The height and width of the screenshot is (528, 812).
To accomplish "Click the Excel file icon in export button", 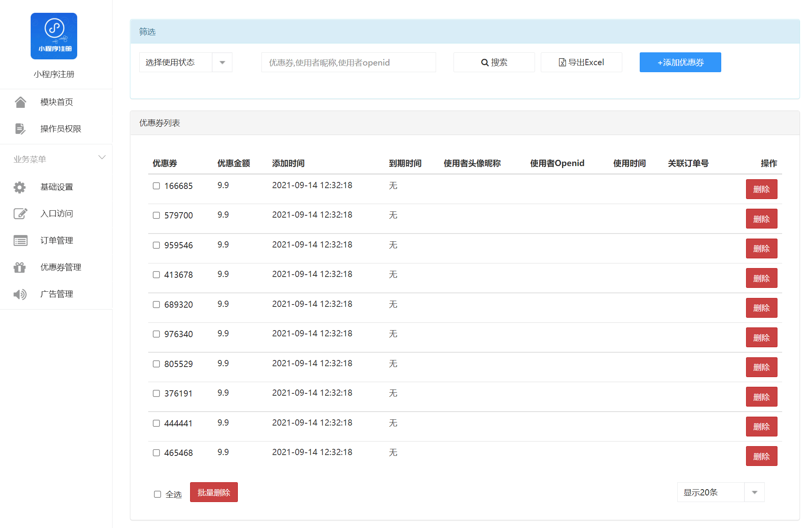I will point(562,62).
